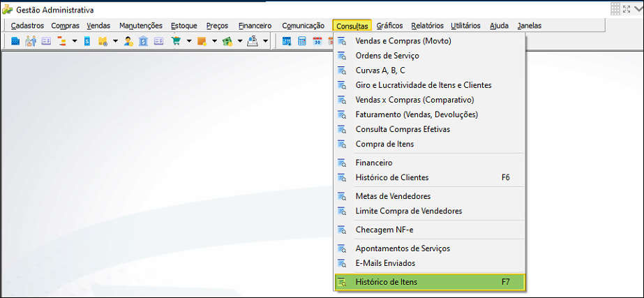This screenshot has height=298, width=644.
Task: Open the Compras menu
Action: (x=66, y=26)
